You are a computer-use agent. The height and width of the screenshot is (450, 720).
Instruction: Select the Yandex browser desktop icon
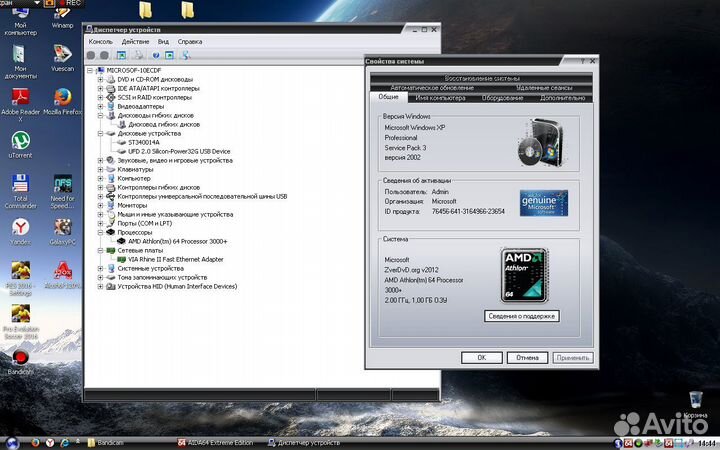click(x=21, y=231)
